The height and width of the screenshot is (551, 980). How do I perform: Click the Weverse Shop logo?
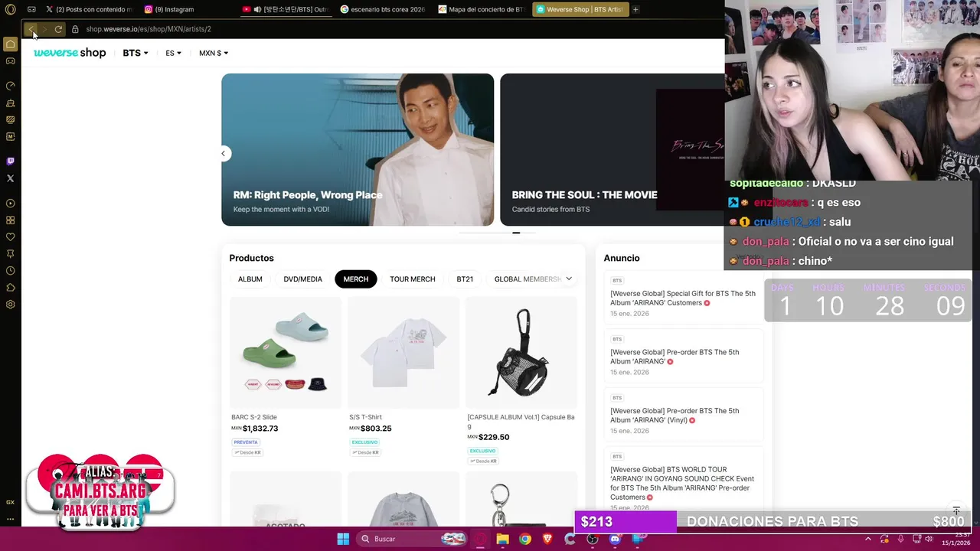(x=70, y=53)
